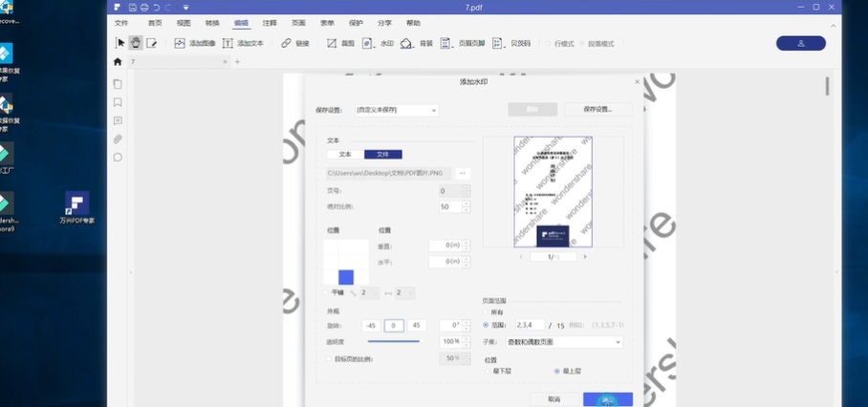The image size is (868, 407).
Task: Switch to the 转换 tab
Action: click(212, 23)
